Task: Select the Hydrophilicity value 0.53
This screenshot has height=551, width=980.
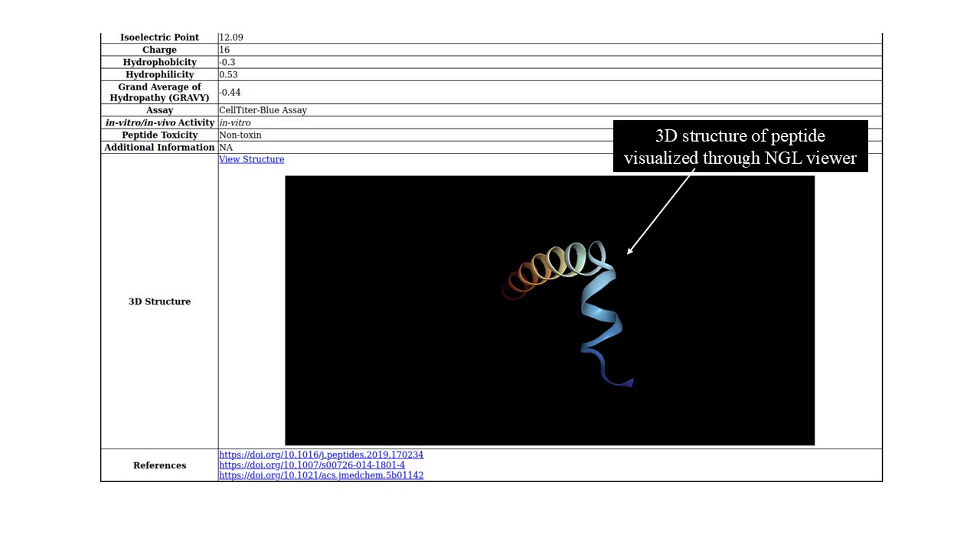Action: click(x=229, y=74)
